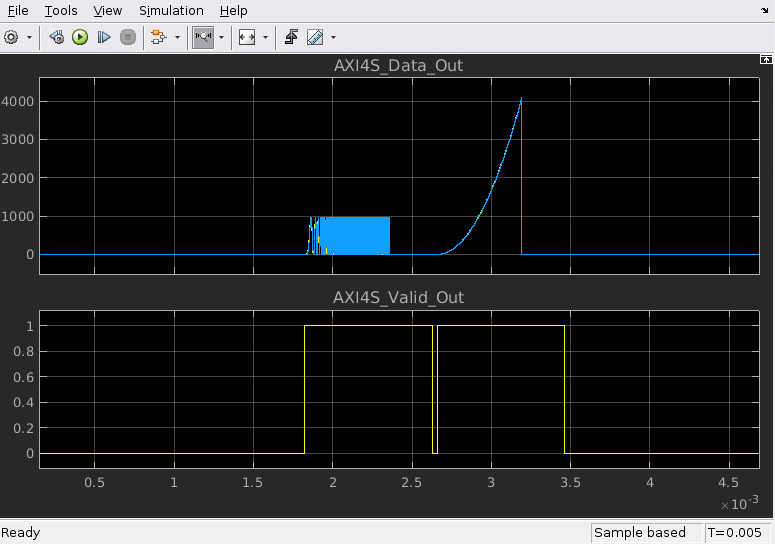Expand the Highlight Block dropdown arrow
The height and width of the screenshot is (544, 775).
[x=177, y=37]
